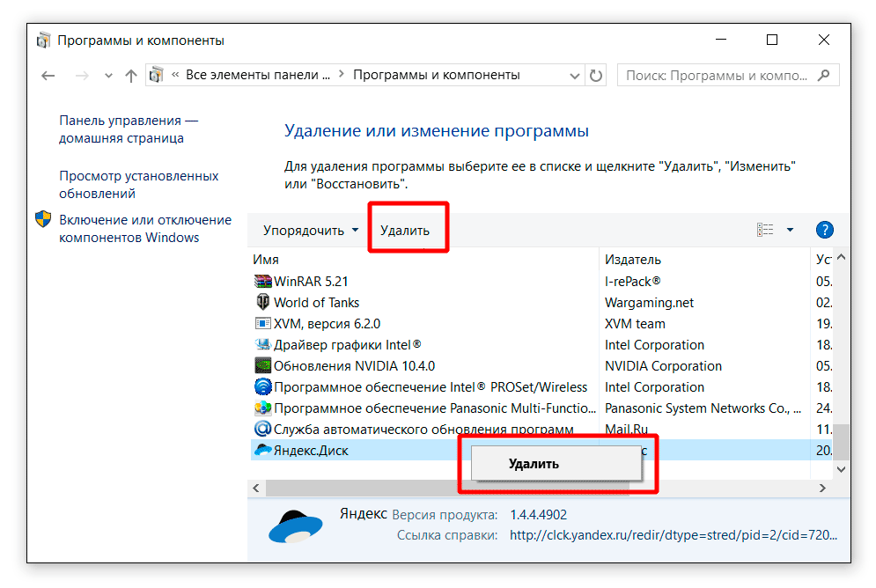Open recent locations dropdown next to forward arrow
Image resolution: width=876 pixels, height=588 pixels.
click(108, 76)
